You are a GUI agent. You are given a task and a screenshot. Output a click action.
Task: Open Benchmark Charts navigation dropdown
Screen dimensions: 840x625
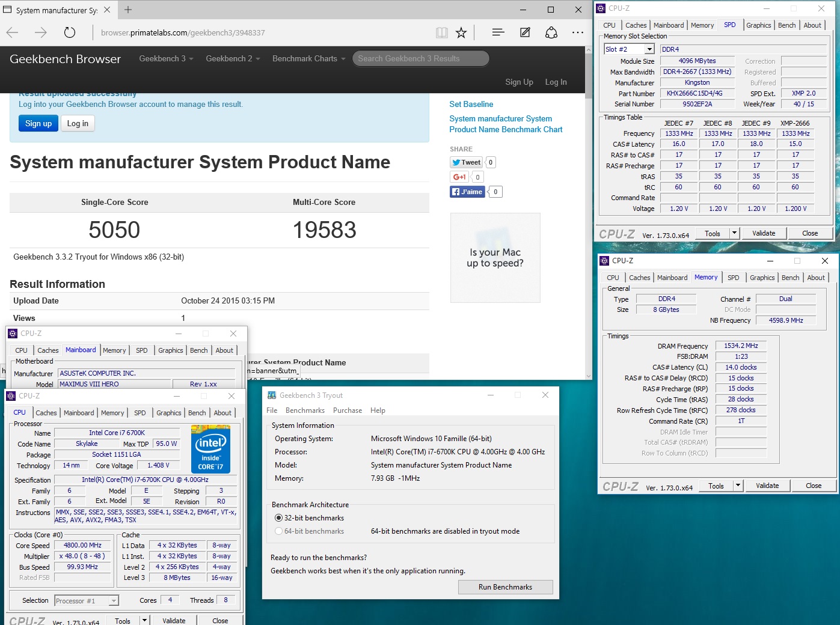coord(309,58)
